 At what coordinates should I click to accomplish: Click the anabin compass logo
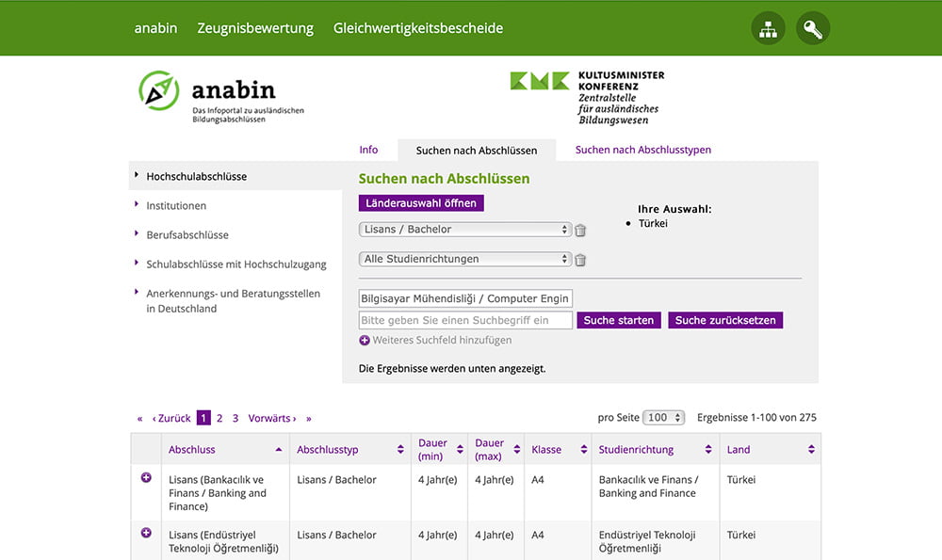pyautogui.click(x=158, y=90)
